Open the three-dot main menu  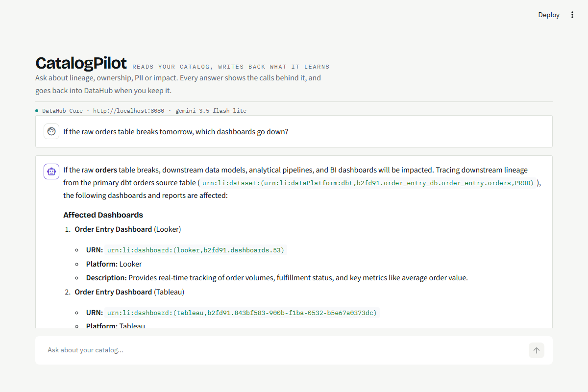click(572, 15)
